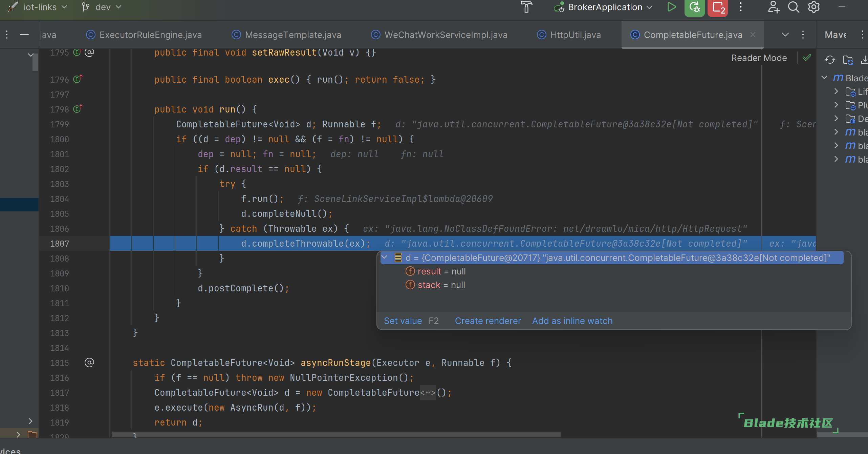Click the Build hammer icon
This screenshot has height=454, width=868.
click(526, 7)
